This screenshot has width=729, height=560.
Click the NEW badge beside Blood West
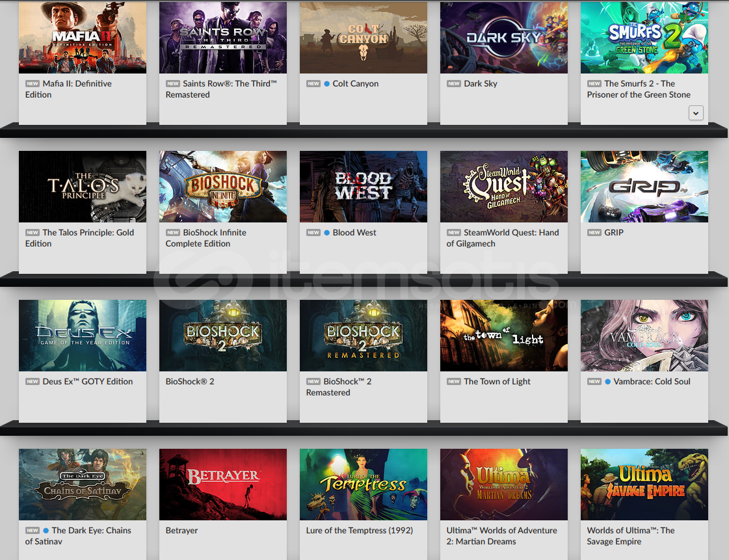pos(313,233)
